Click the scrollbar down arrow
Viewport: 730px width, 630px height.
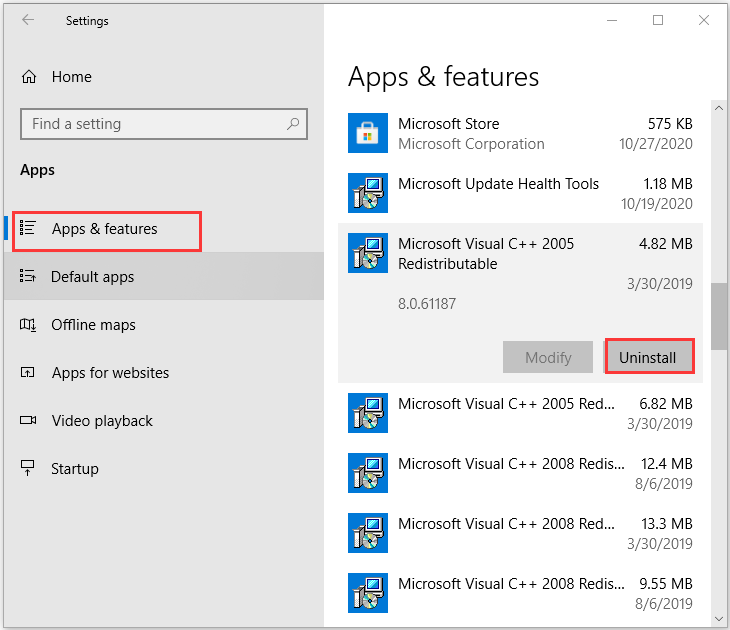click(719, 619)
